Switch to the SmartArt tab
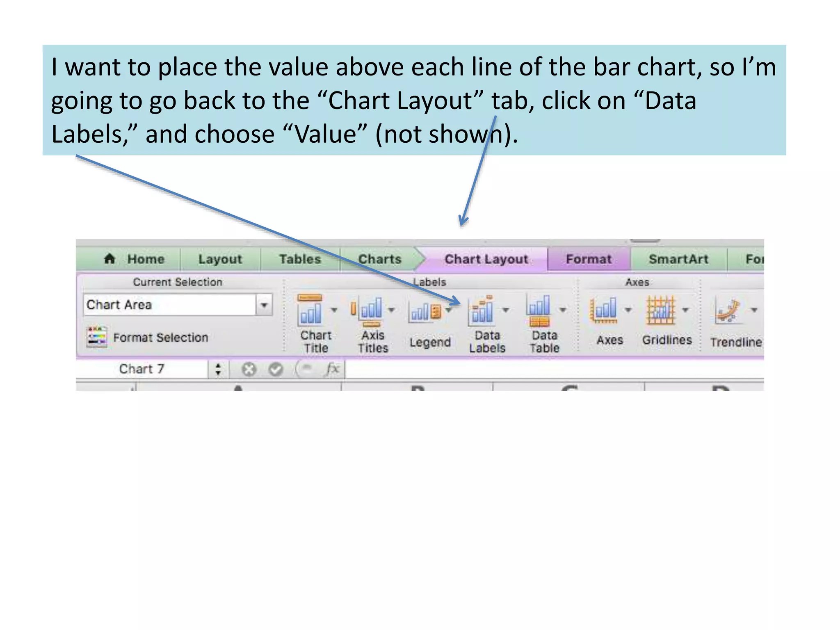840x630 pixels. pyautogui.click(x=678, y=259)
